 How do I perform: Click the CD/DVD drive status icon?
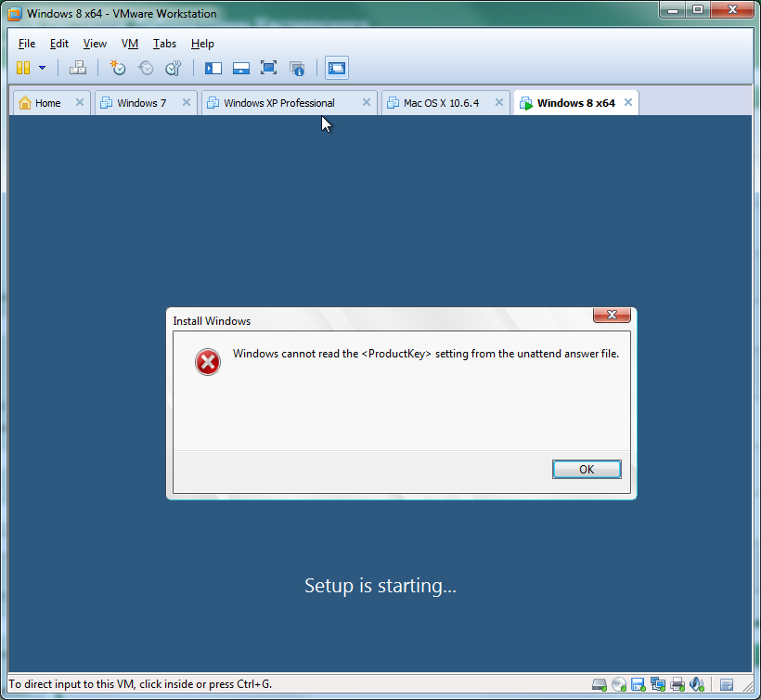coord(619,684)
